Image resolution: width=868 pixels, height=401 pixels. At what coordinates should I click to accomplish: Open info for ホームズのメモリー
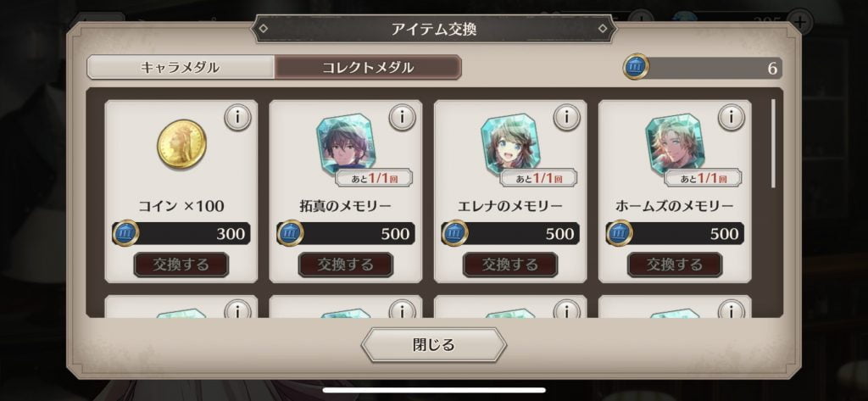click(x=732, y=118)
